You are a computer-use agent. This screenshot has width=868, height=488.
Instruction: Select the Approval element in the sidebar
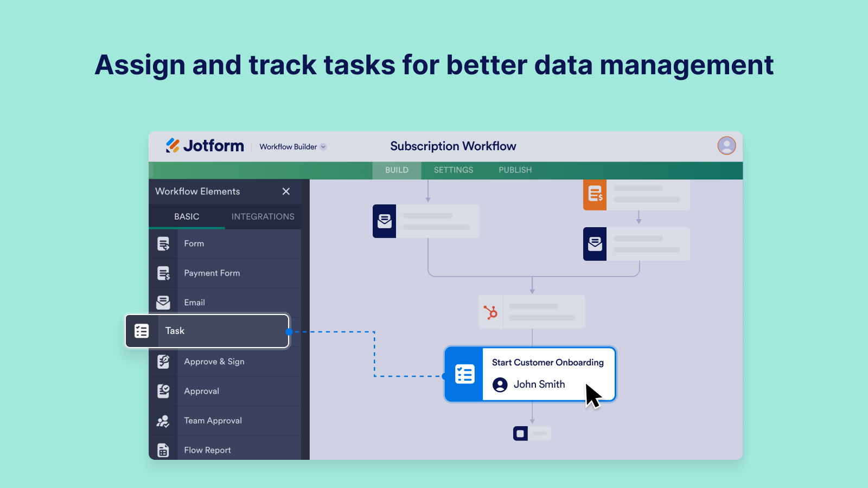click(163, 391)
